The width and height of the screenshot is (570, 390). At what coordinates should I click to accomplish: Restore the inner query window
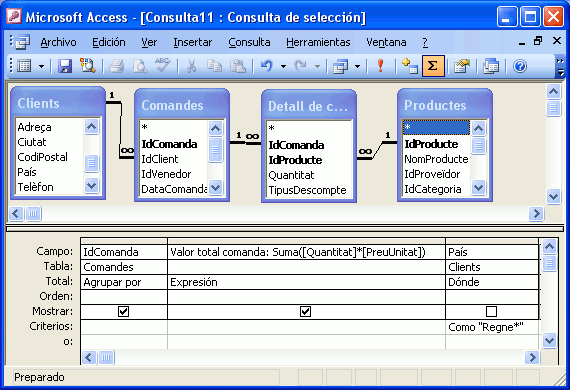538,41
